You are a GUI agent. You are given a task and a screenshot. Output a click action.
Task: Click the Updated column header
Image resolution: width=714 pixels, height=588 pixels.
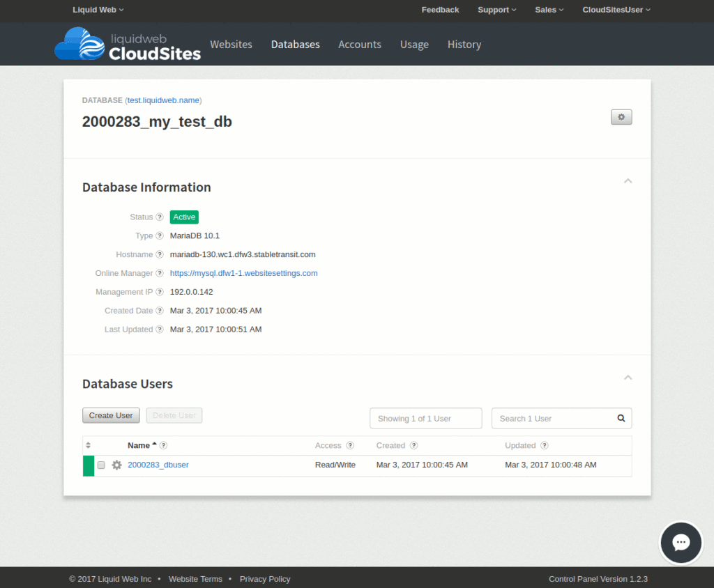[x=520, y=446]
